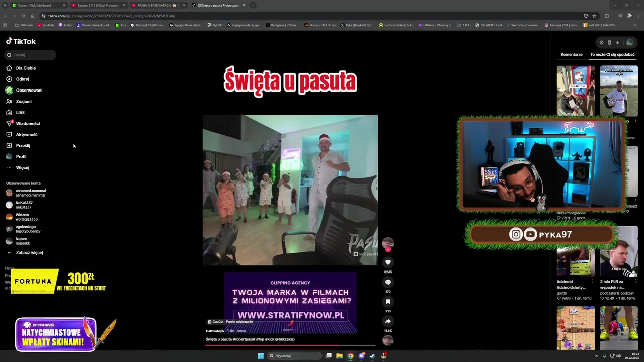Open recommended football player video thumbnail
This screenshot has width=644, height=362.
point(619,90)
